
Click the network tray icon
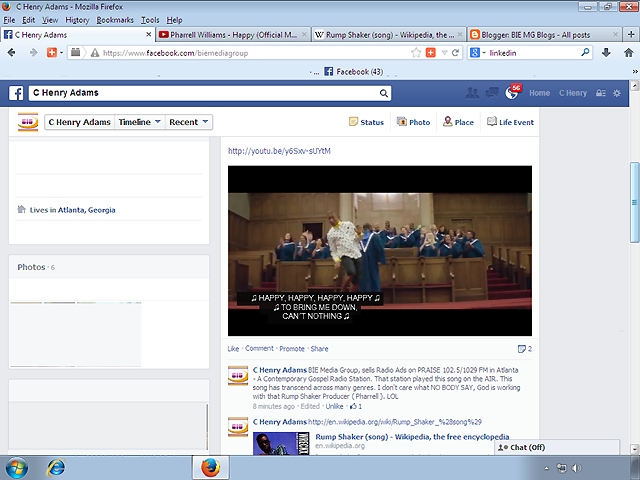(562, 468)
